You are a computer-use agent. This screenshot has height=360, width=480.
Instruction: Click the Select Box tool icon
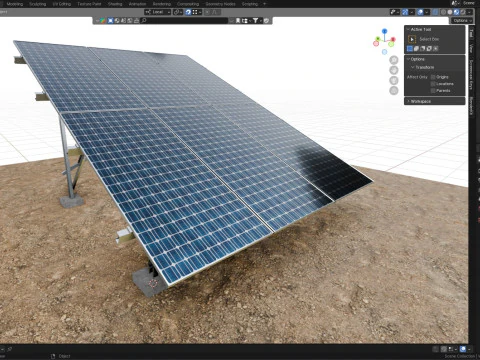(412, 39)
